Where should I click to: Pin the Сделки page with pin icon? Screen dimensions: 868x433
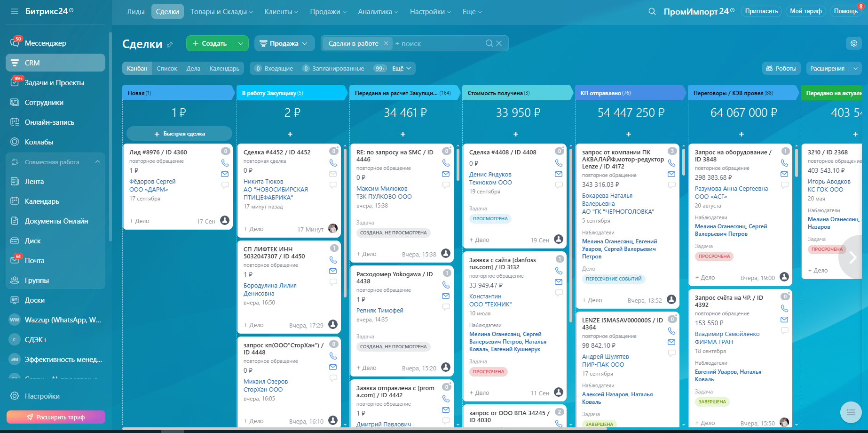[x=170, y=45]
